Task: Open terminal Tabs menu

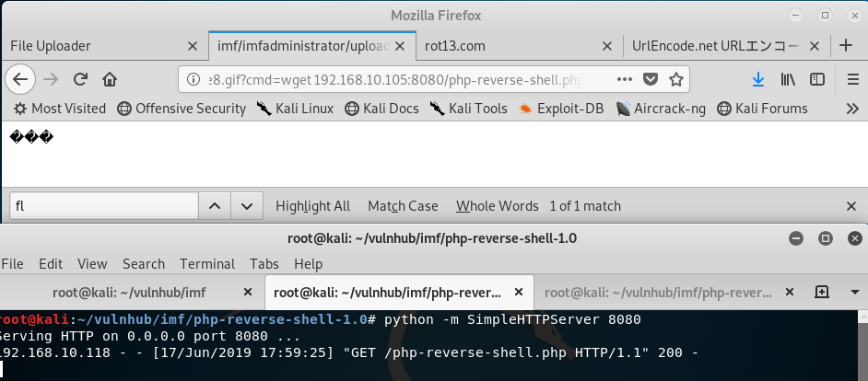Action: [x=264, y=264]
